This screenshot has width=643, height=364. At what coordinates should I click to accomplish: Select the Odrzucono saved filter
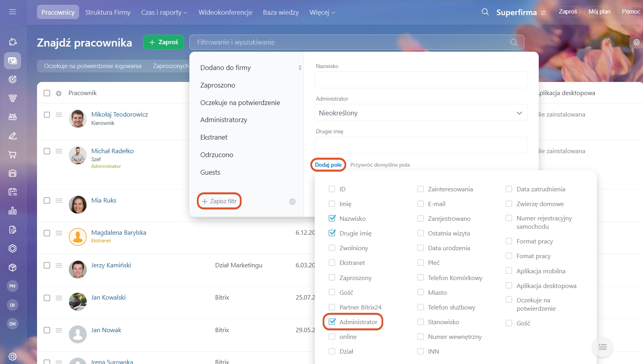[x=217, y=155]
